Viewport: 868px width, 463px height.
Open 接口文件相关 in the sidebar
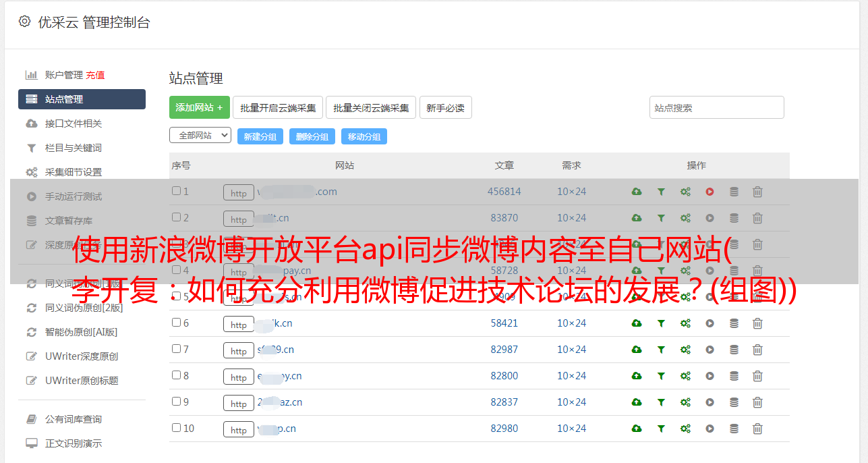pyautogui.click(x=73, y=124)
